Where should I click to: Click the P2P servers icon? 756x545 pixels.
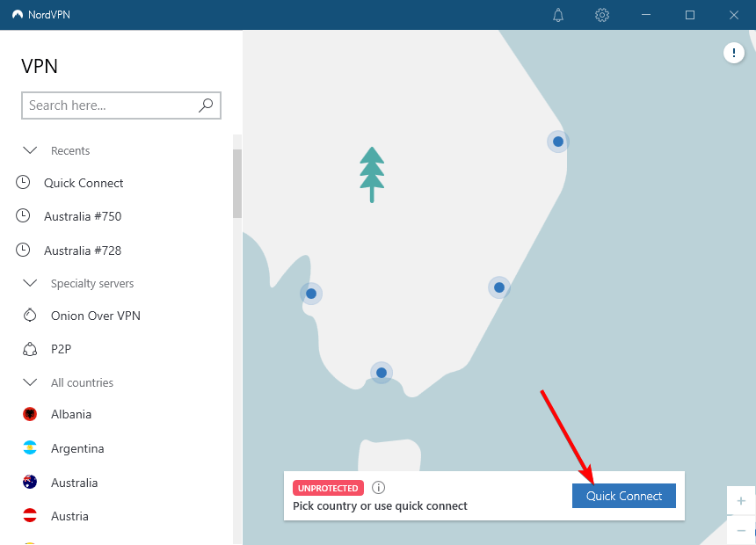pos(30,349)
